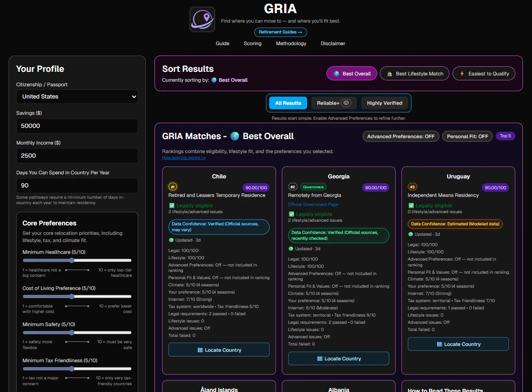Toggle Advanced Preferences on
This screenshot has width=532, height=392.
(401, 136)
